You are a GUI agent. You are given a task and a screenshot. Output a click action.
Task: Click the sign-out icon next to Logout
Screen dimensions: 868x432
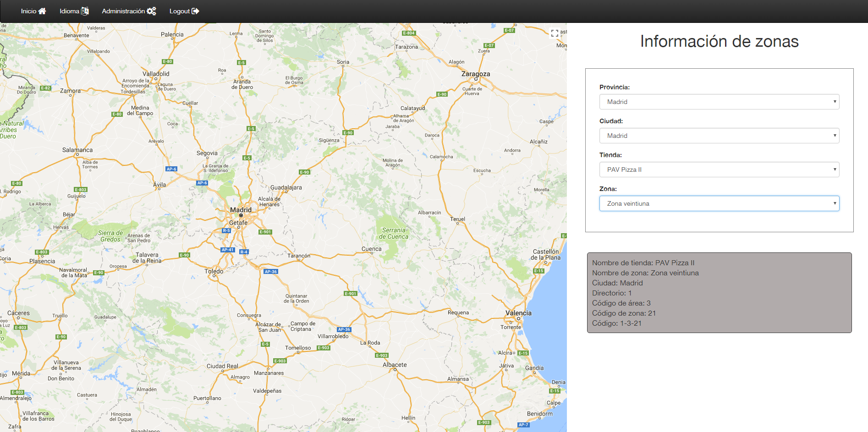click(195, 11)
